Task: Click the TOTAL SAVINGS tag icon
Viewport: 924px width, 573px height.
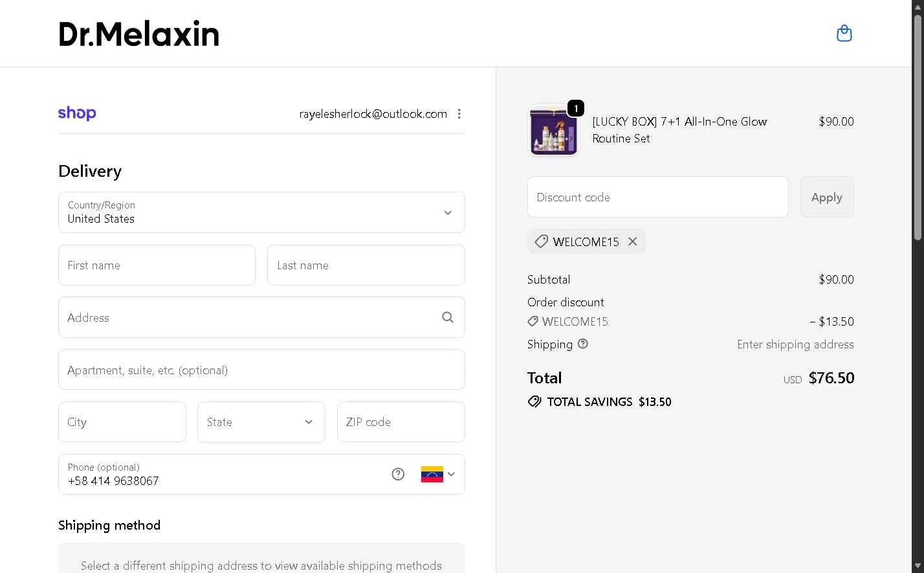Action: pyautogui.click(x=534, y=402)
